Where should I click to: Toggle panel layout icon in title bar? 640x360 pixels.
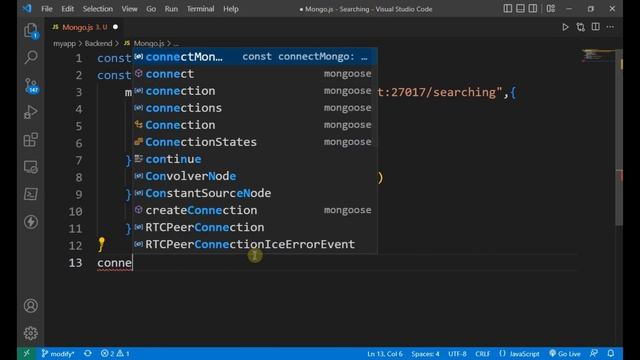(x=520, y=9)
